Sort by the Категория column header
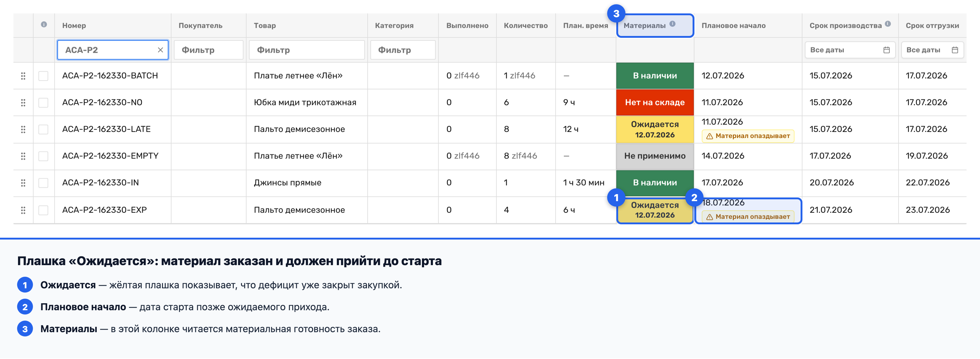The height and width of the screenshot is (359, 980). coord(394,26)
